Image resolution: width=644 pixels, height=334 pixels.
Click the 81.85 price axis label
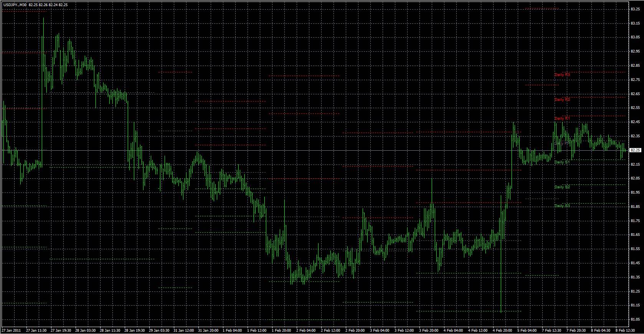click(635, 207)
